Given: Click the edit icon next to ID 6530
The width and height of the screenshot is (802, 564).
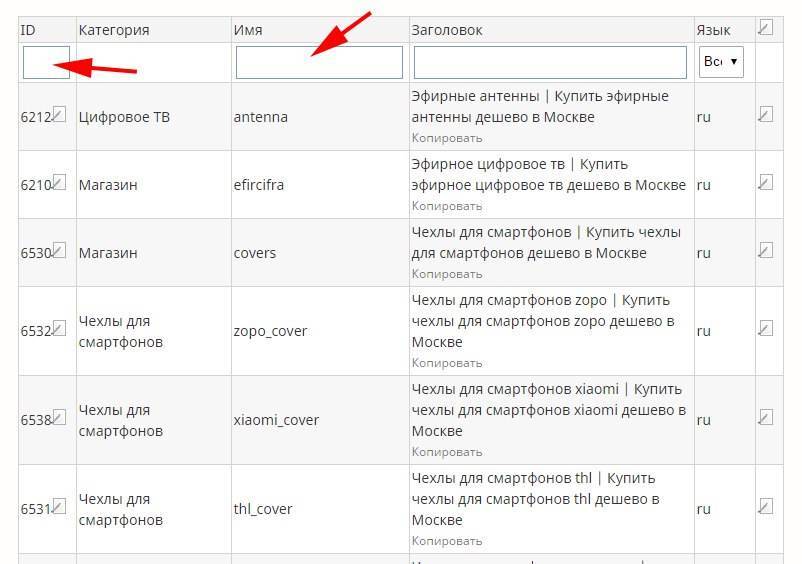Looking at the screenshot, I should tap(59, 250).
